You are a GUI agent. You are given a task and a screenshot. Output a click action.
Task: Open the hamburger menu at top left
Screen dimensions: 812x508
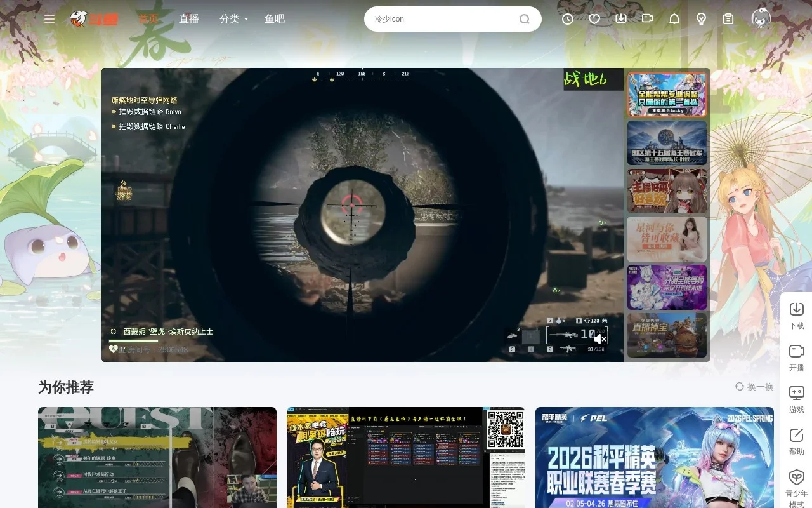[x=49, y=19]
